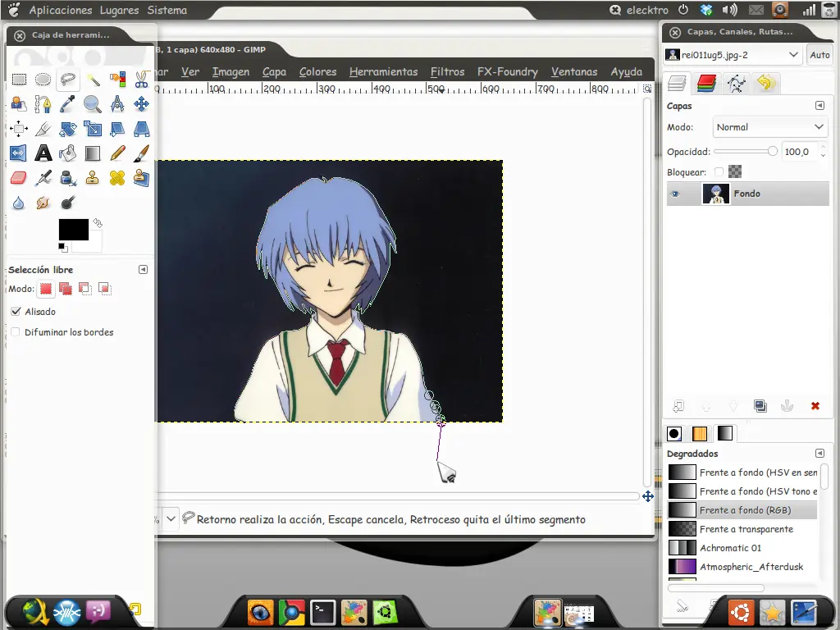This screenshot has height=630, width=840.
Task: Set selection mode to subtract from selection
Action: (x=85, y=289)
